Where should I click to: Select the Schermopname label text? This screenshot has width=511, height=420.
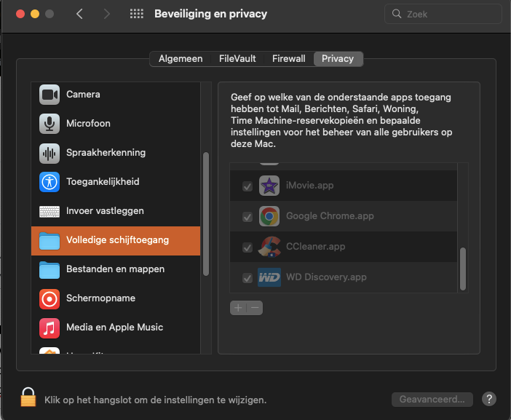(x=100, y=298)
